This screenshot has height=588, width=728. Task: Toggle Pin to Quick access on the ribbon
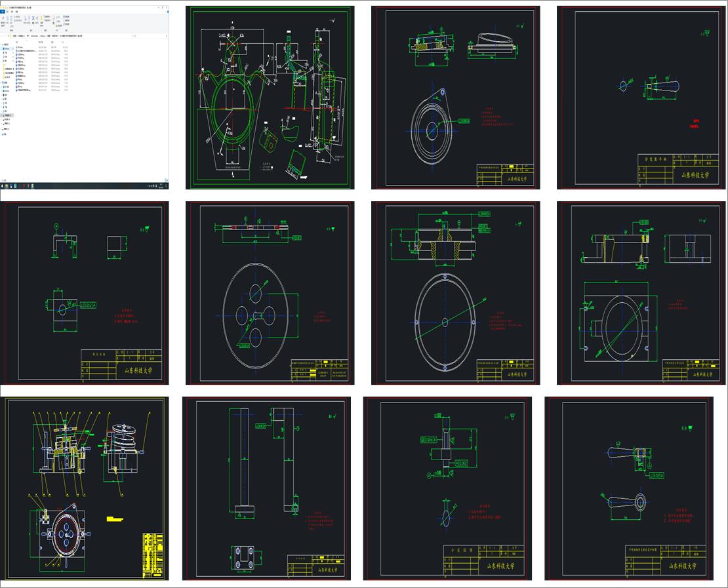3,18
